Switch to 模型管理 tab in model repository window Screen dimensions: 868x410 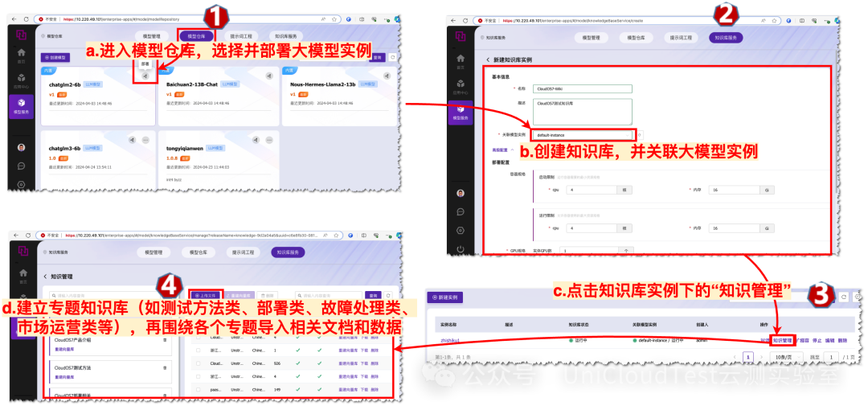[151, 36]
